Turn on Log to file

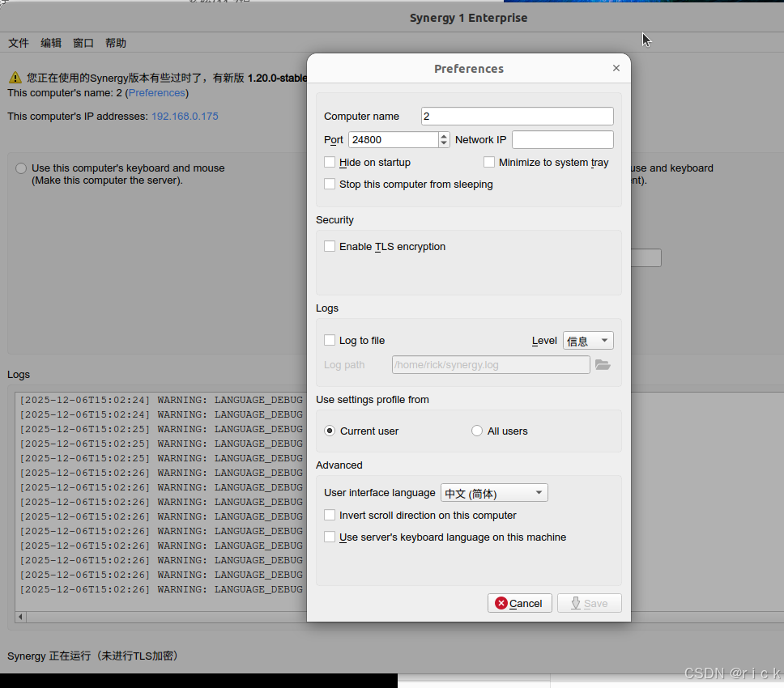(330, 340)
